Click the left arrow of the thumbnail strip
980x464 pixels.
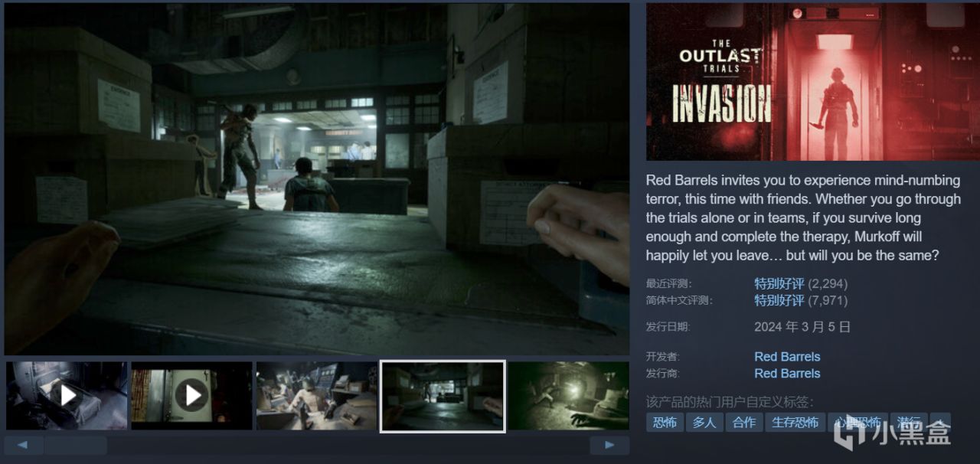24,445
